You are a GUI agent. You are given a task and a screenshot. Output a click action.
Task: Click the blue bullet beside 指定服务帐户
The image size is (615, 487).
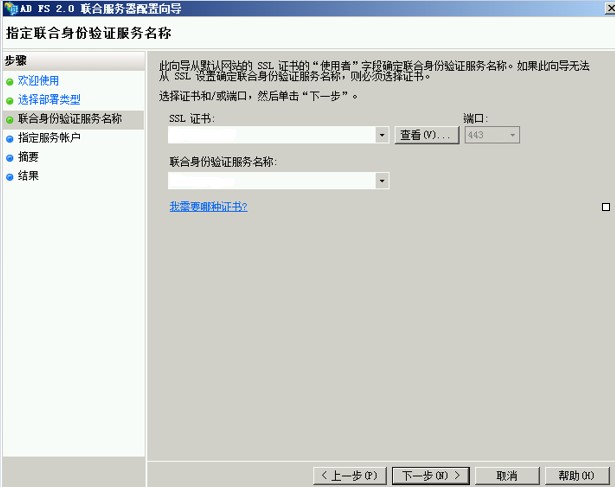click(x=10, y=138)
